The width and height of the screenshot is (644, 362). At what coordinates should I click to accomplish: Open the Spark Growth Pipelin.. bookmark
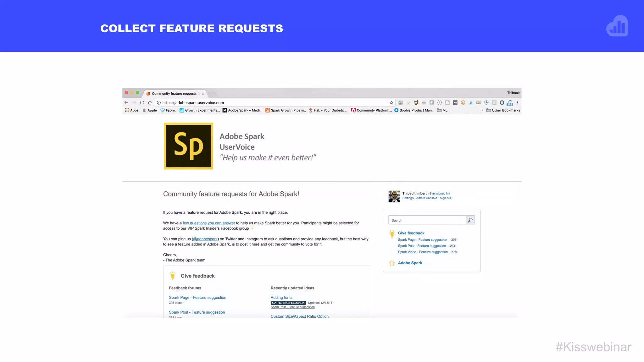click(x=286, y=110)
